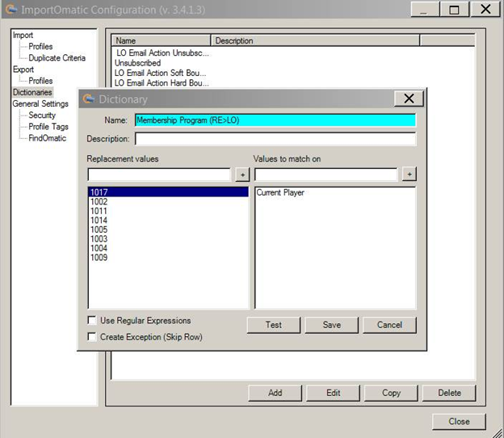Screen dimensions: 504x438
Task: Click the Dictionary dialog title icon
Action: (88, 99)
